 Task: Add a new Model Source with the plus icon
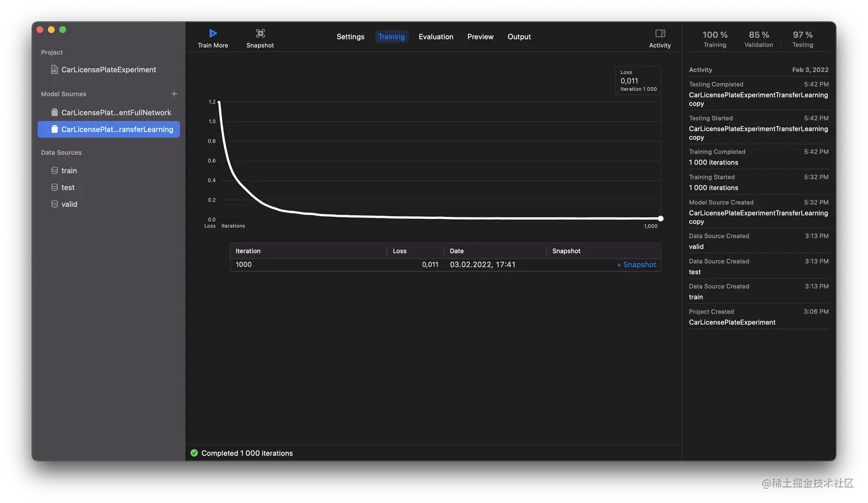174,93
